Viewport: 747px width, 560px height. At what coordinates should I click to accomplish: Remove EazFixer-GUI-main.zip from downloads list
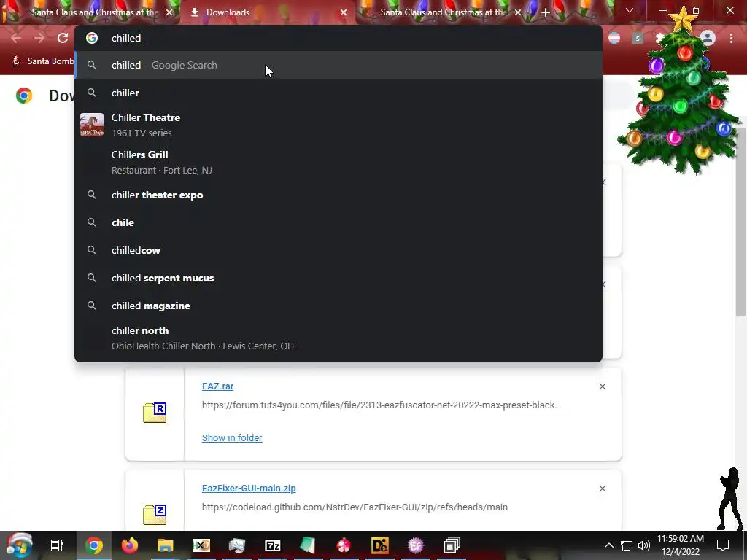point(602,489)
